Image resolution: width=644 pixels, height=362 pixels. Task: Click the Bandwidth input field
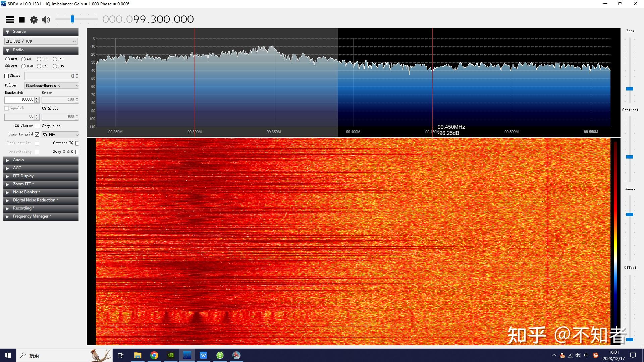pos(19,100)
